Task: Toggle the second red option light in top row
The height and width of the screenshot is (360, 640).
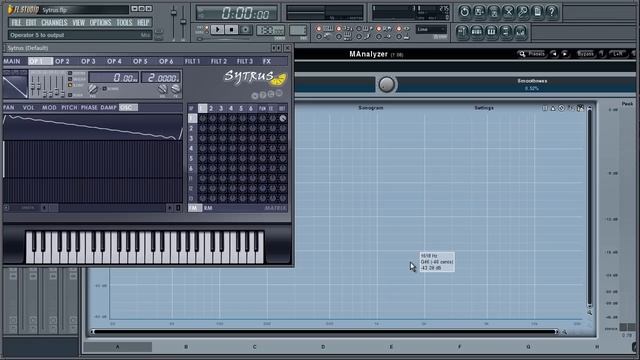Action: click(x=338, y=29)
